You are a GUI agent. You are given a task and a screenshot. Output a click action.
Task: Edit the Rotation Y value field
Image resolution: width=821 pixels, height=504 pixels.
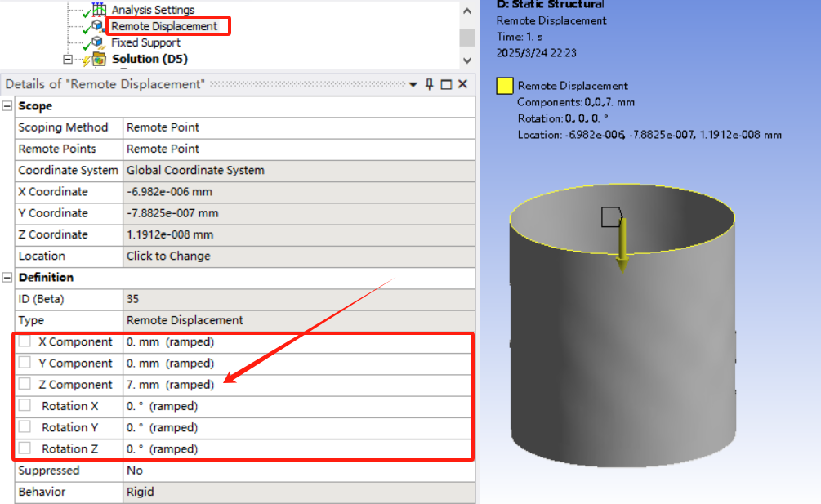[299, 427]
